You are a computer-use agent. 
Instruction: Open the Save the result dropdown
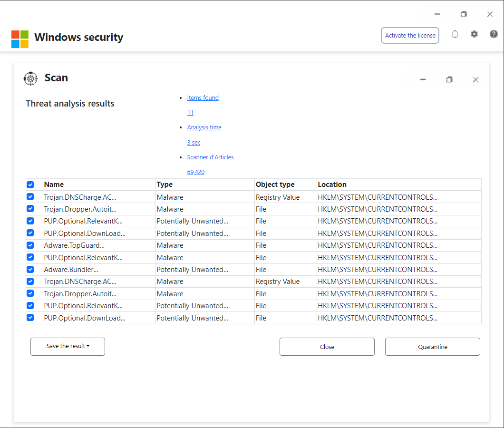tap(68, 346)
